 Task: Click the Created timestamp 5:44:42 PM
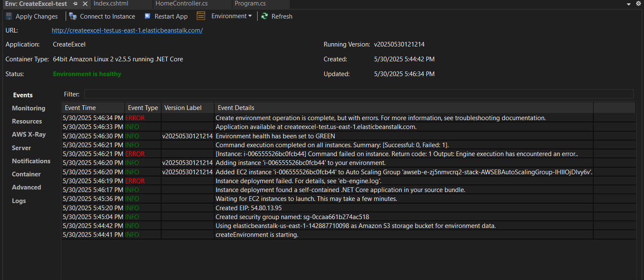point(404,59)
